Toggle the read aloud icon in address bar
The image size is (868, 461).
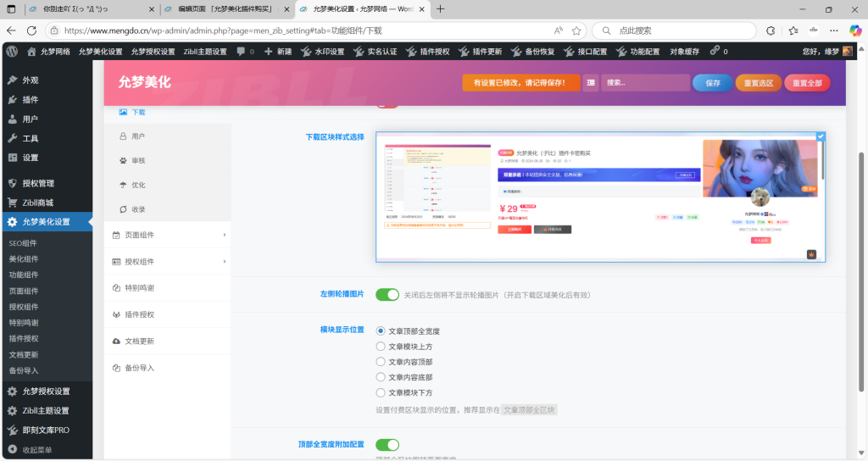click(558, 31)
